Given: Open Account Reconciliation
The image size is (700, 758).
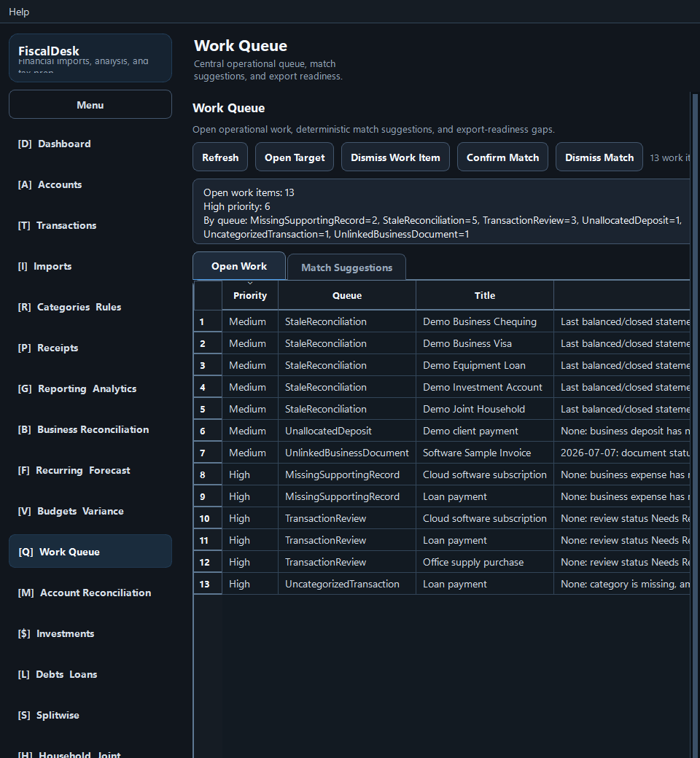Looking at the screenshot, I should [90, 593].
